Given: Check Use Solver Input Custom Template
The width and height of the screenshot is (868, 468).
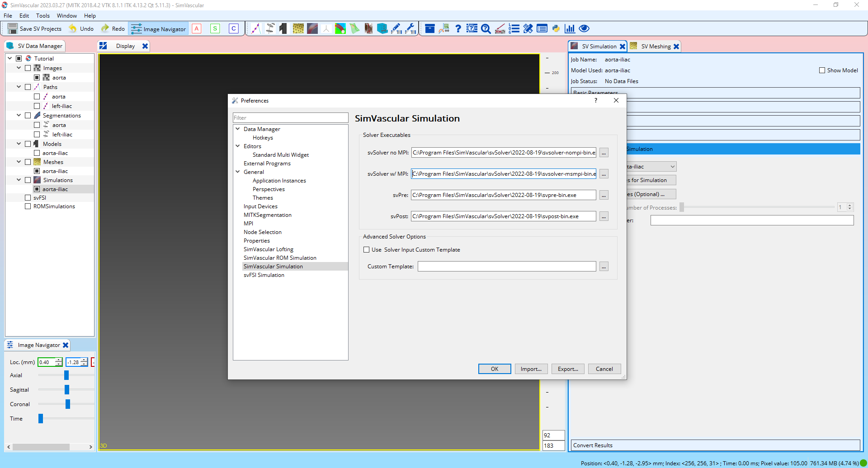Looking at the screenshot, I should [367, 250].
